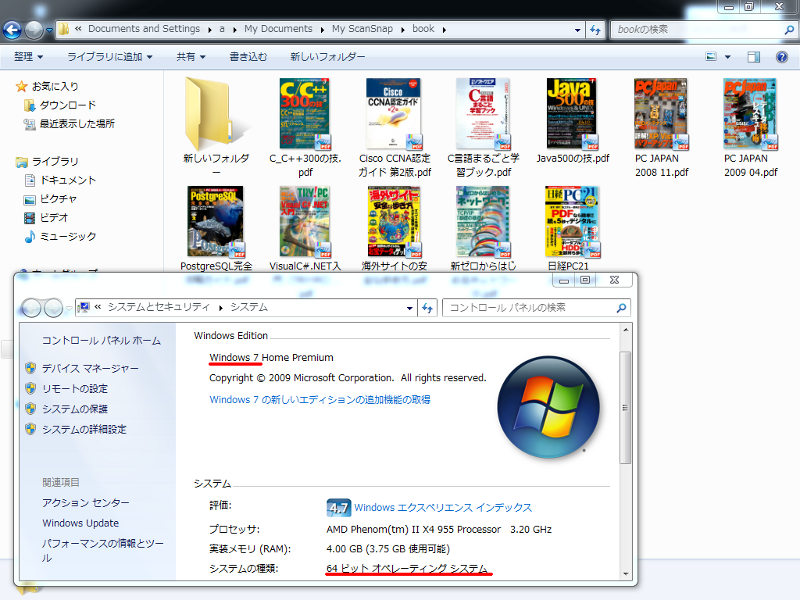The height and width of the screenshot is (600, 800).
Task: Refresh the book folder view via the address bar button
Action: tap(595, 30)
